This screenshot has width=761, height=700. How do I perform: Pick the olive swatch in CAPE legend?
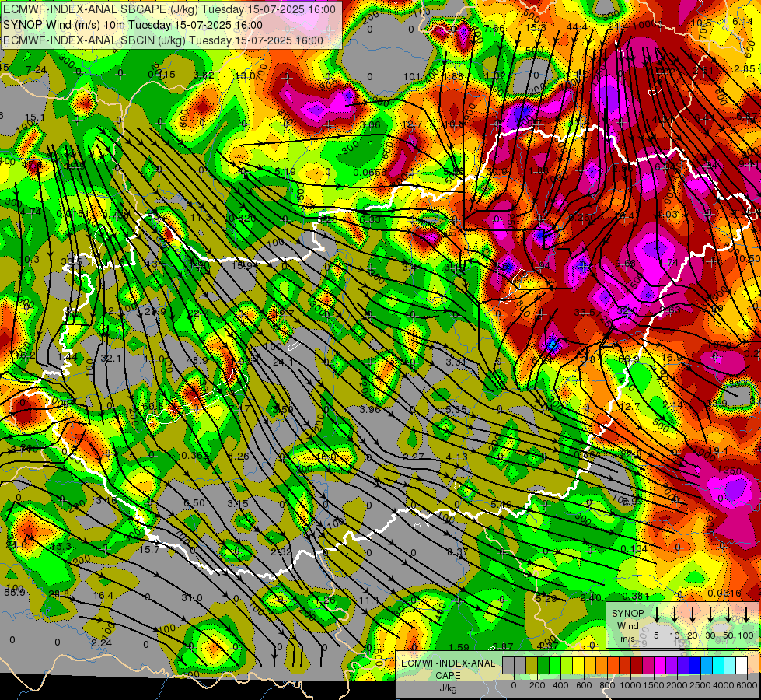pyautogui.click(x=532, y=666)
